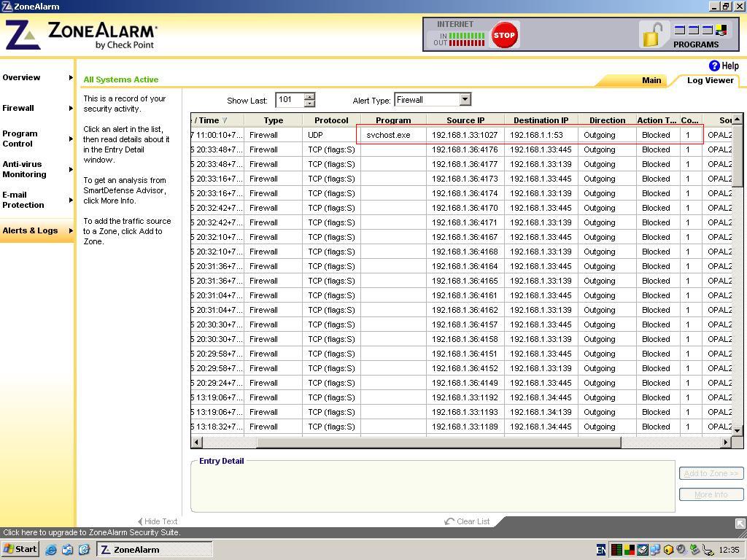The height and width of the screenshot is (560, 747).
Task: Click the horizontal scrollbar left arrow
Action: [x=196, y=443]
